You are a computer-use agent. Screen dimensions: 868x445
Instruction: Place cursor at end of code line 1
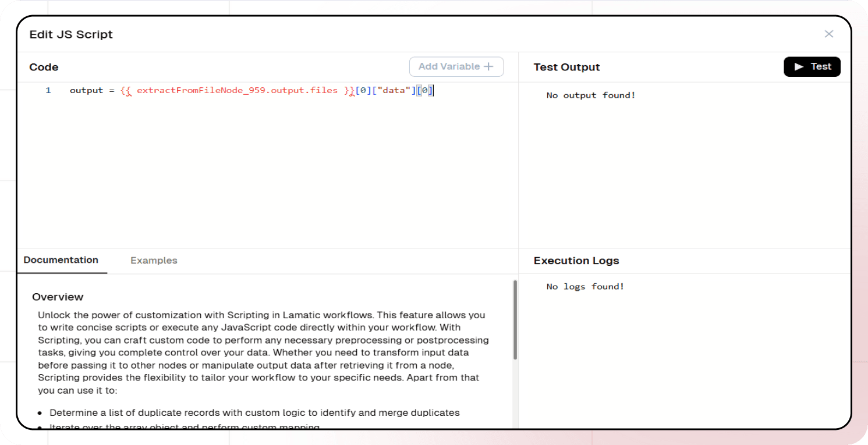[434, 91]
